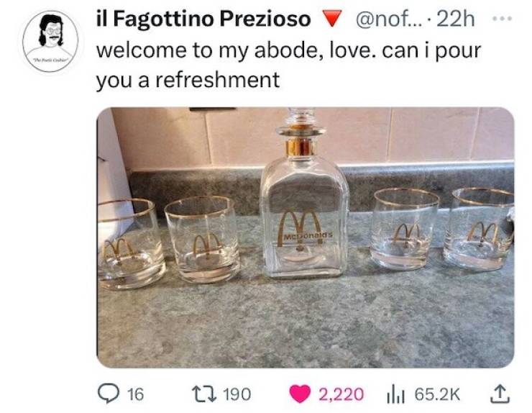
Task: Click the reply speech bubble icon
Action: click(109, 393)
